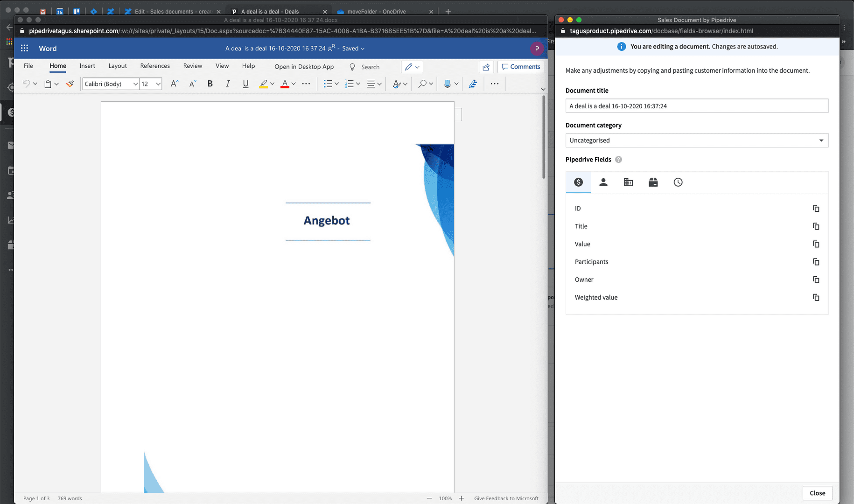Image resolution: width=854 pixels, height=504 pixels.
Task: Copy the Weighted value field
Action: 816,297
